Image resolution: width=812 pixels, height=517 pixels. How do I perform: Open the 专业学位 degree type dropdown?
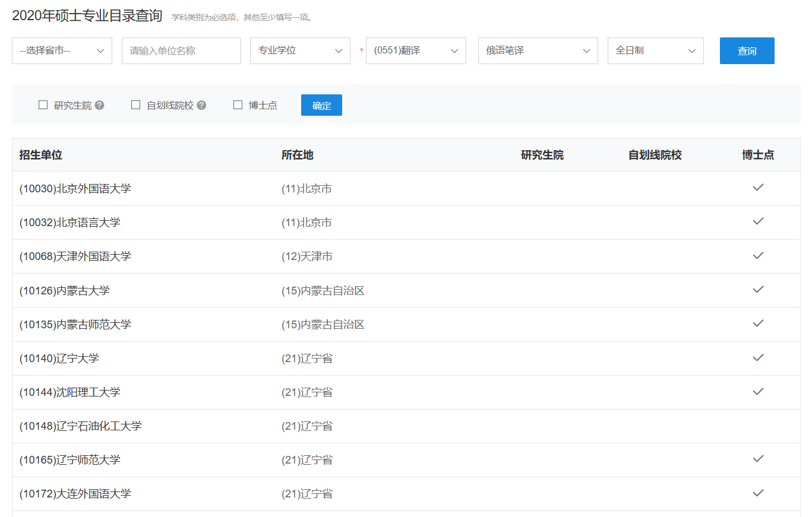300,50
